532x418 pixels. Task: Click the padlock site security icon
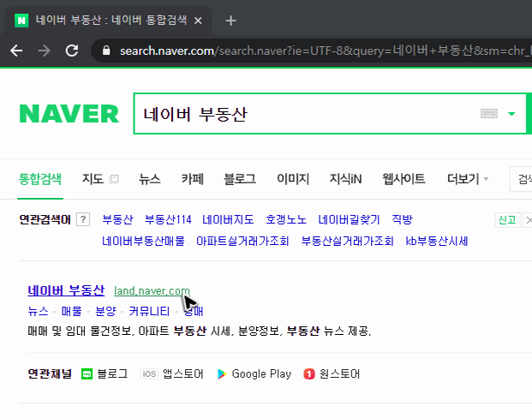pyautogui.click(x=106, y=51)
